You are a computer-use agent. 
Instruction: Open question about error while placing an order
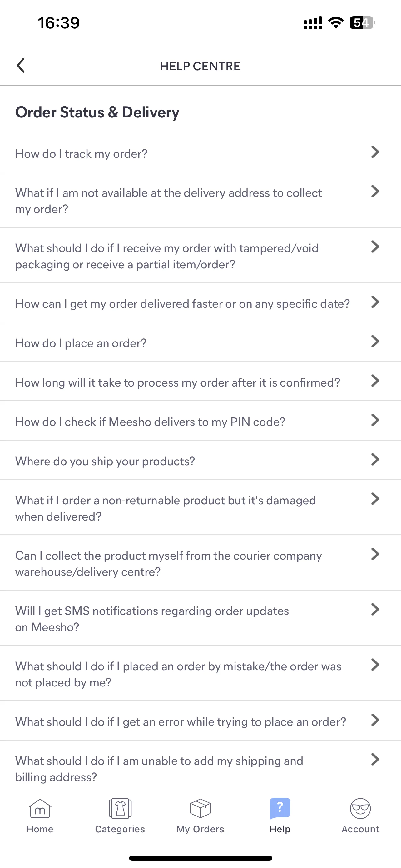pyautogui.click(x=200, y=721)
